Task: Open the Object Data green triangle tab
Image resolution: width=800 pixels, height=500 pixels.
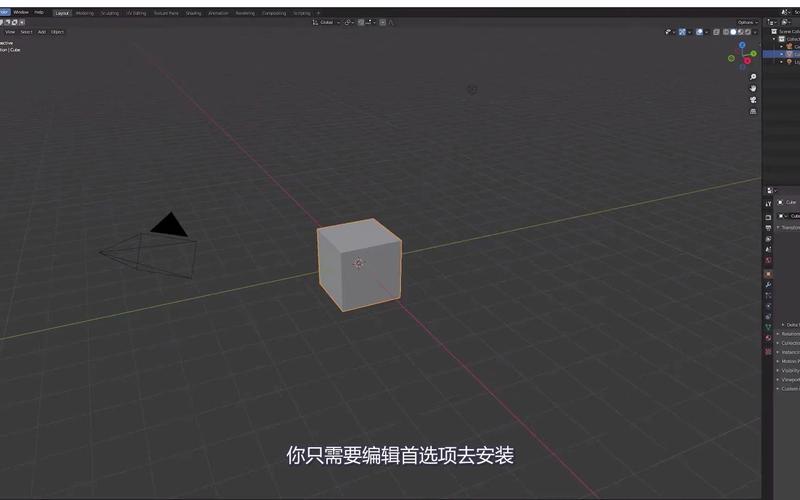Action: 768,327
